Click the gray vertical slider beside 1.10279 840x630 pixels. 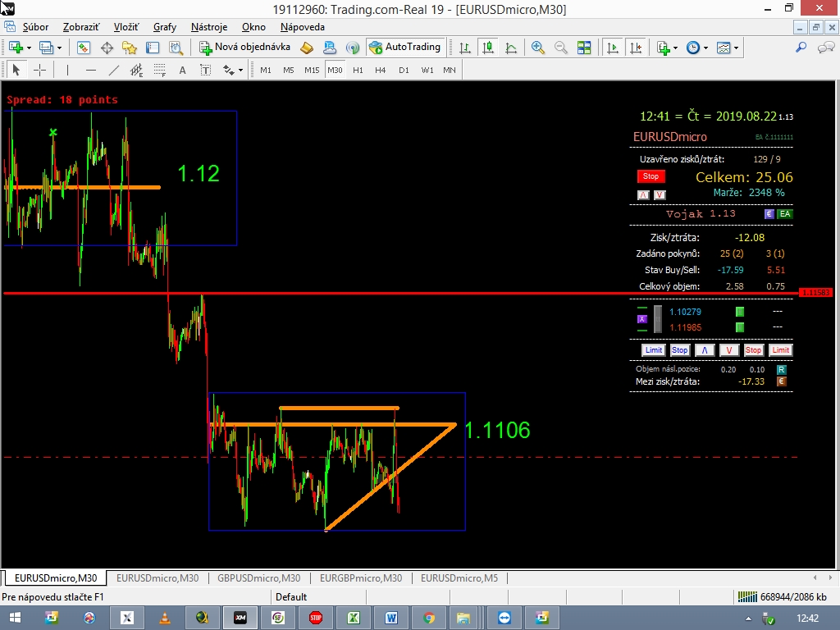click(658, 319)
